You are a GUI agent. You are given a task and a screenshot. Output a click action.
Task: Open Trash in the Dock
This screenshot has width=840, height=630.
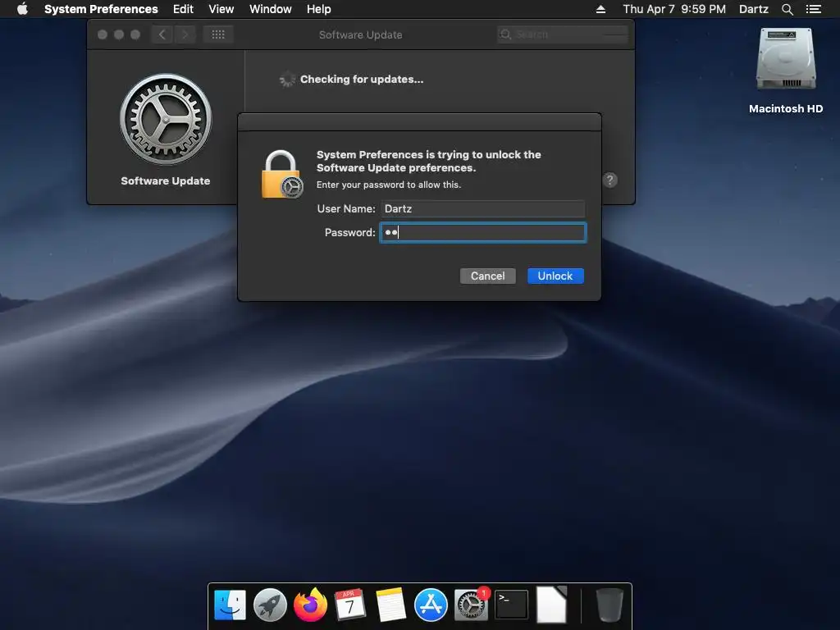609,605
